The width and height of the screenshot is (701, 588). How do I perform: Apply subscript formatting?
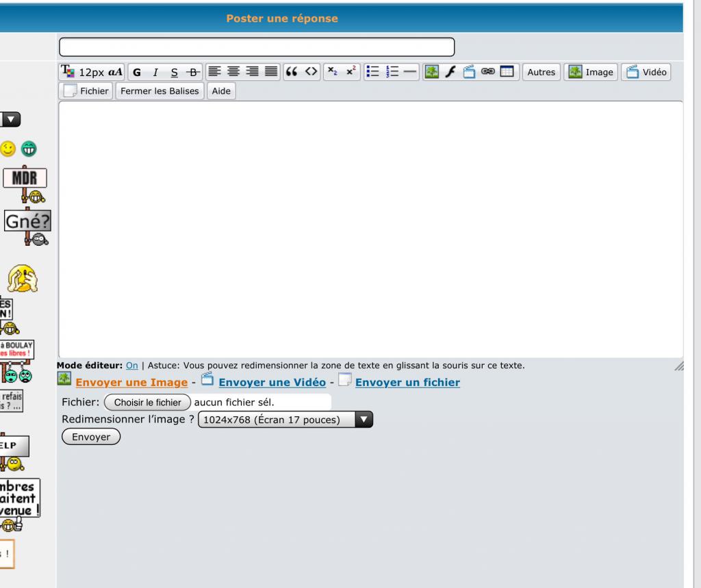click(332, 72)
